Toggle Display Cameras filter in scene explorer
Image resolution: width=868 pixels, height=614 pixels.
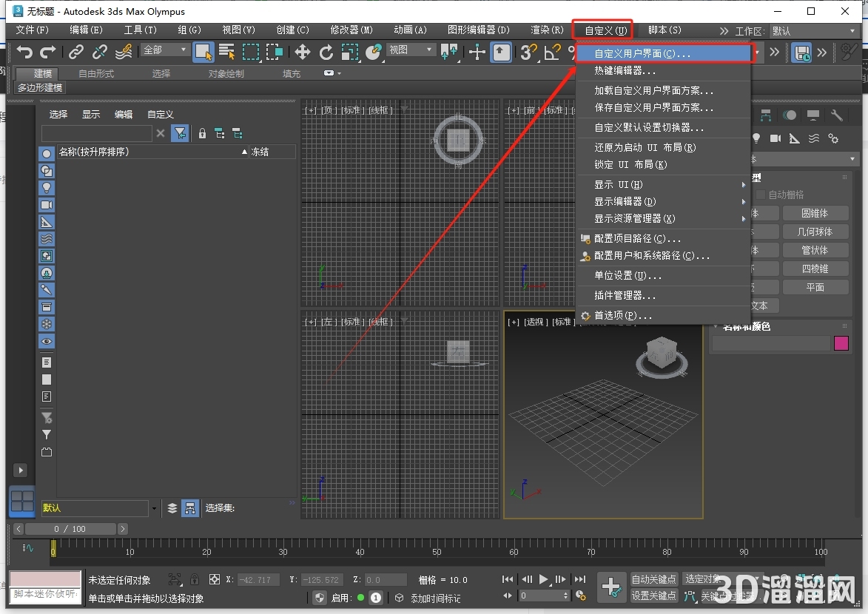click(47, 205)
